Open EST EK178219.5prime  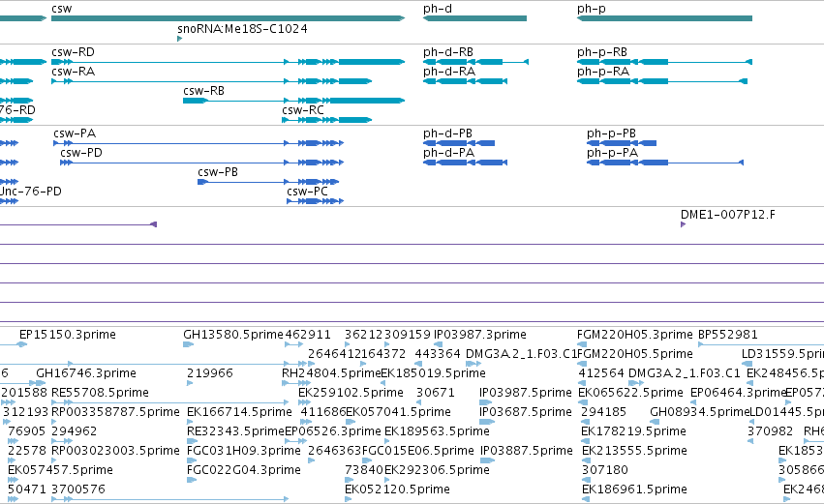(634, 431)
